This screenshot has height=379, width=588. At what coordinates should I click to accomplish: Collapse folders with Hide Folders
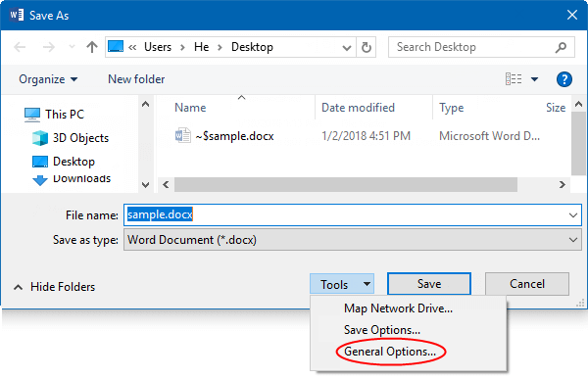point(54,287)
